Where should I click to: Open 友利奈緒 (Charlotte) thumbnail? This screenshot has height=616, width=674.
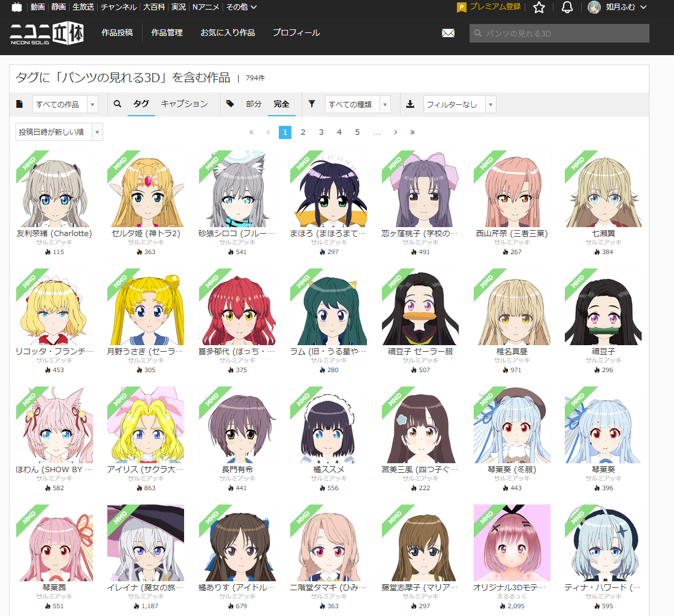tap(54, 189)
